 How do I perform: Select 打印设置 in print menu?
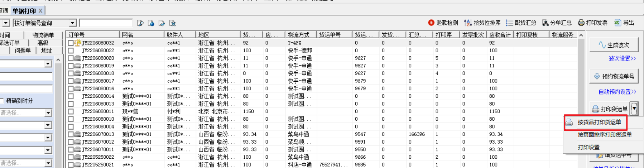(588, 147)
